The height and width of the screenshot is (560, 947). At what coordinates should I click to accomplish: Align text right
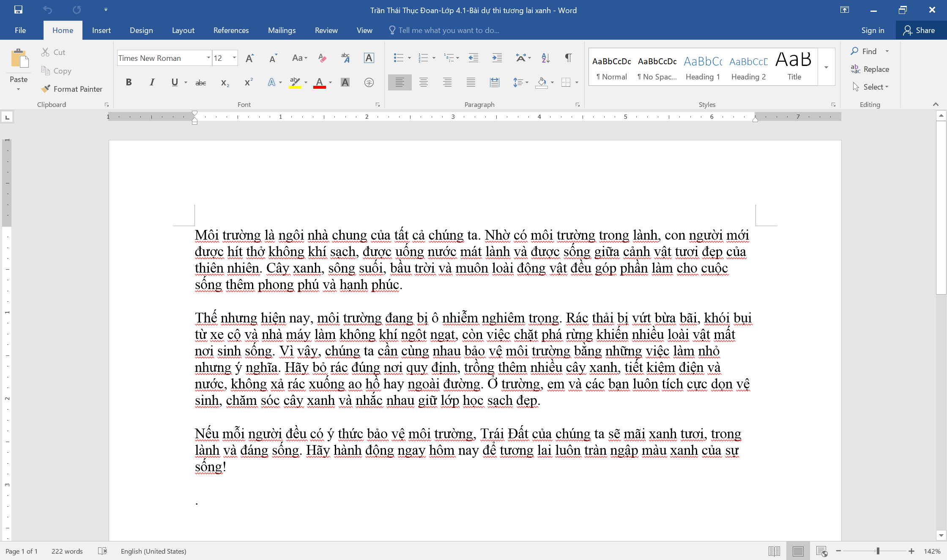tap(447, 82)
